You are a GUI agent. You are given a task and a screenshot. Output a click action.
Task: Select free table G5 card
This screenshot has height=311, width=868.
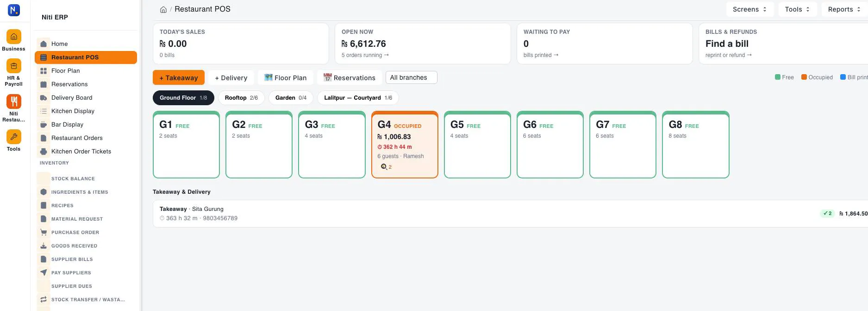click(x=477, y=145)
